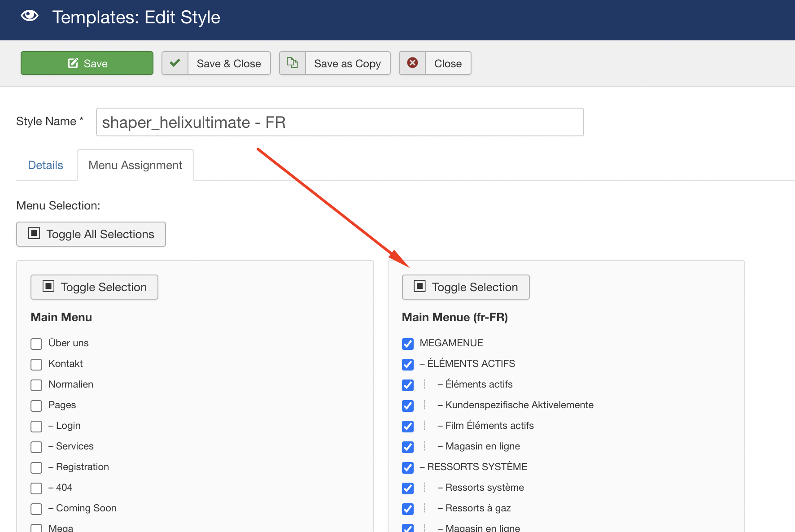Deselect the RESSORTS SYSTÈME checkbox

(x=408, y=468)
